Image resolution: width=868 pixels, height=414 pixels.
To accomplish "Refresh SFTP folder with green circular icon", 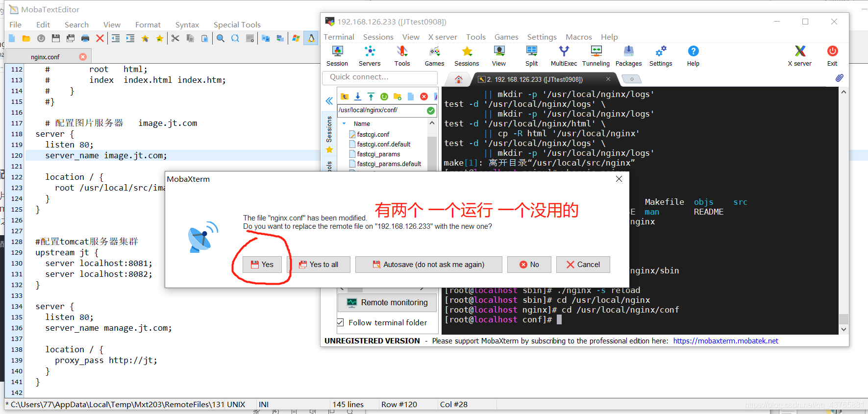I will [x=384, y=97].
